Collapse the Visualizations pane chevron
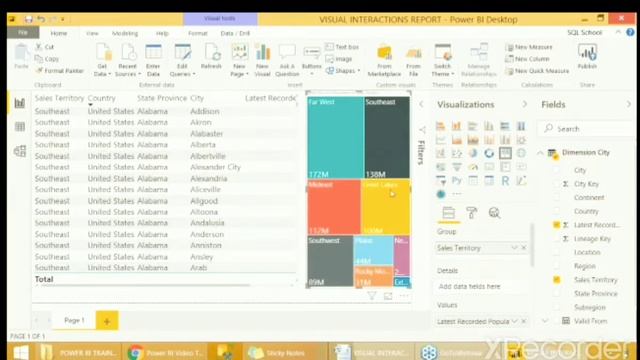640x360 pixels. [524, 104]
